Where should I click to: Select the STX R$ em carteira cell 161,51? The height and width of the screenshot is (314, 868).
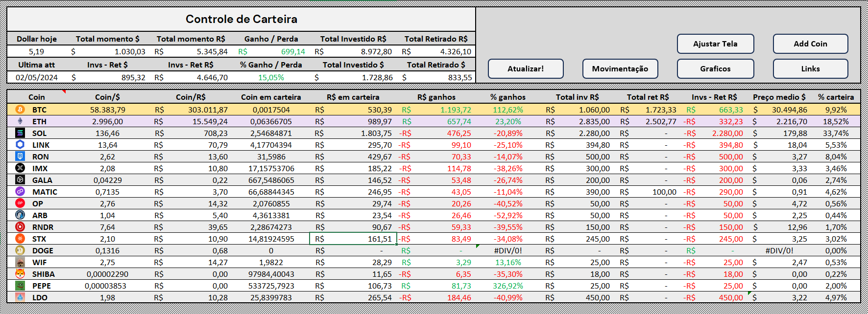coord(353,239)
